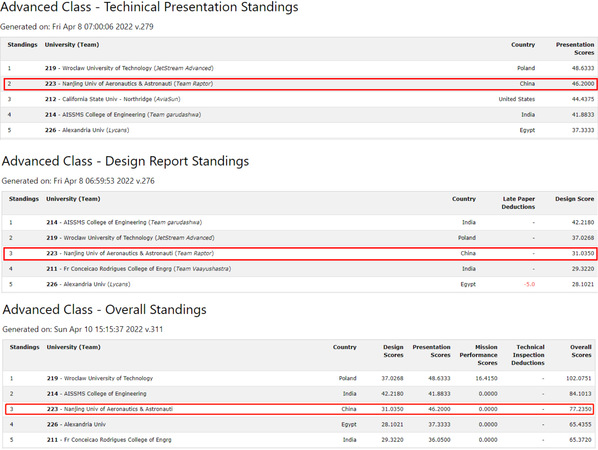Click the 'Advanced Class - Overall Standings' heading
The width and height of the screenshot is (598, 450).
(104, 310)
